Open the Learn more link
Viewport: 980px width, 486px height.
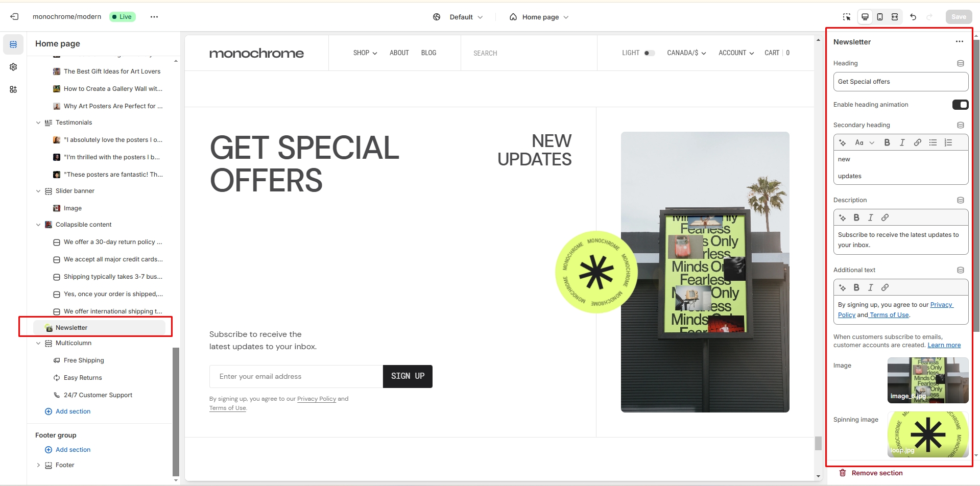pos(944,345)
